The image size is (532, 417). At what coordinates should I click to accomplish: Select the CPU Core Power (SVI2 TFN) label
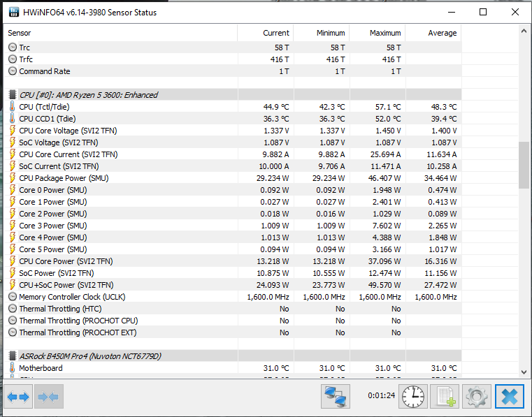(66, 261)
